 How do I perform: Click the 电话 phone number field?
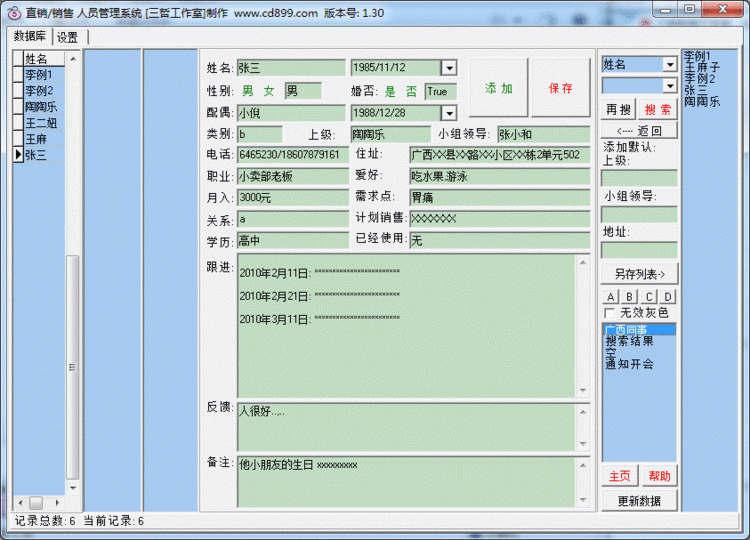(x=292, y=155)
